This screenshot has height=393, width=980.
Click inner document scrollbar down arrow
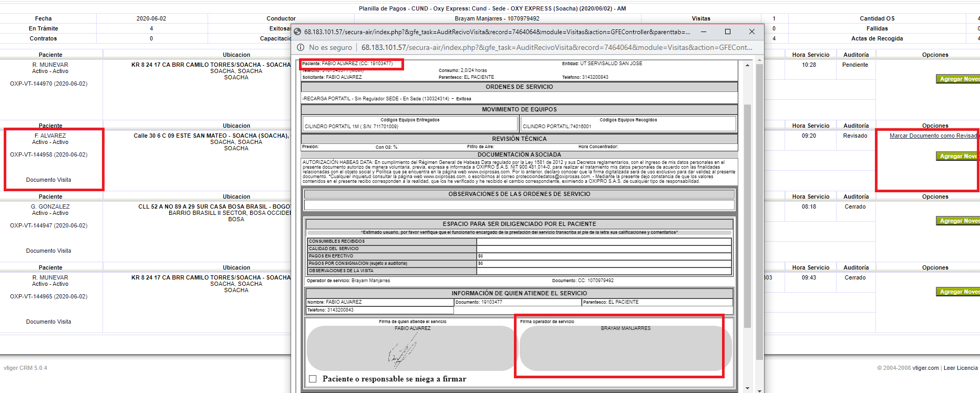point(747,388)
